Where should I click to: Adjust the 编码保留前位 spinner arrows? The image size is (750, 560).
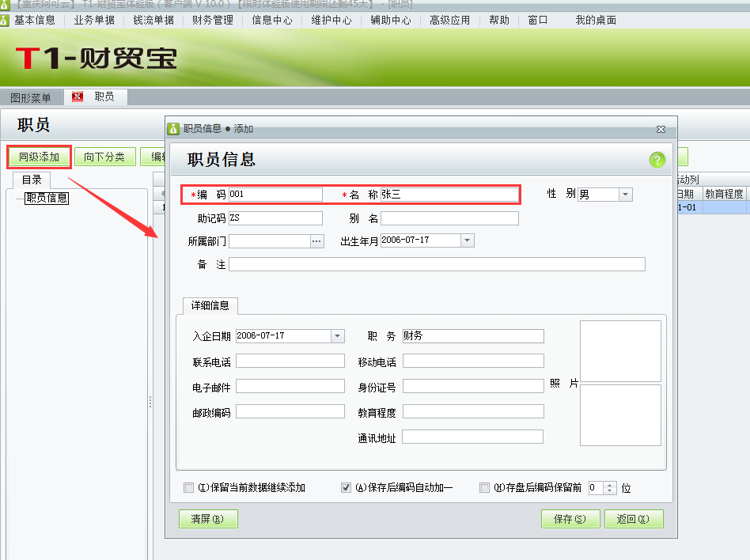tap(609, 488)
